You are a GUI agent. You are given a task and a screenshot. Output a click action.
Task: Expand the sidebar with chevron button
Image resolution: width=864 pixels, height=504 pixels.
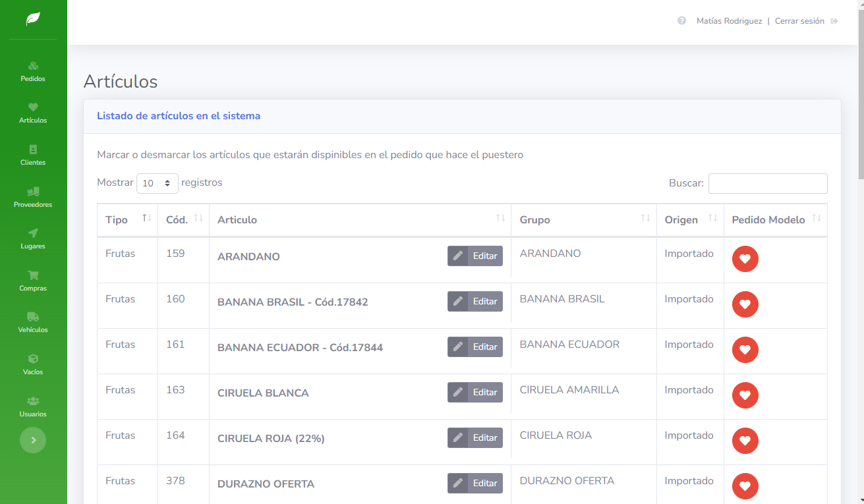coord(33,440)
